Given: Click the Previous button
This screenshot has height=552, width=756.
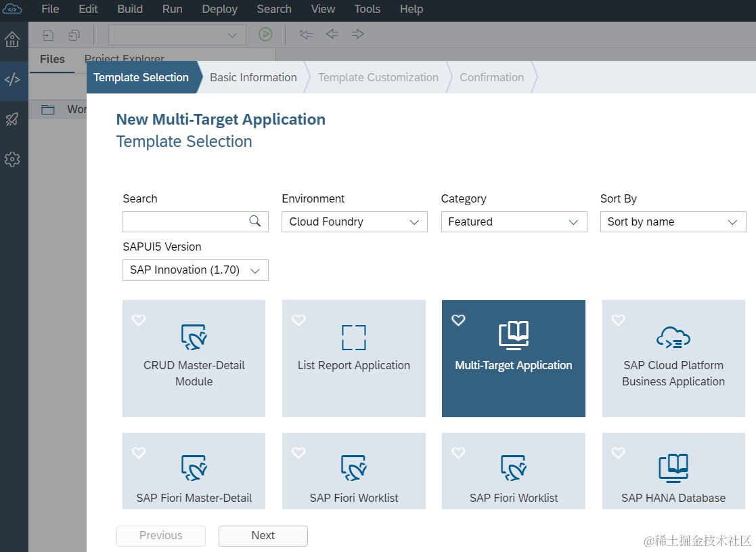Looking at the screenshot, I should pos(161,536).
